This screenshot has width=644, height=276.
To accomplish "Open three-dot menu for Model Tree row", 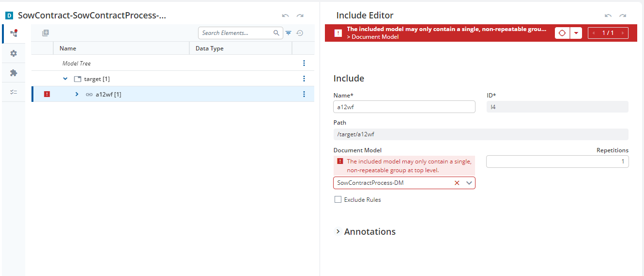I will click(304, 63).
